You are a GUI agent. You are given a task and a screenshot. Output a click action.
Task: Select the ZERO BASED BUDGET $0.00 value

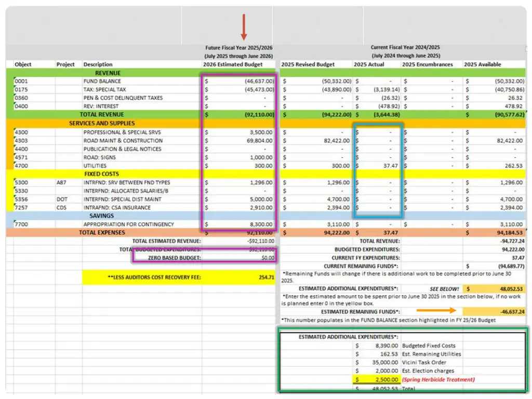(x=268, y=258)
